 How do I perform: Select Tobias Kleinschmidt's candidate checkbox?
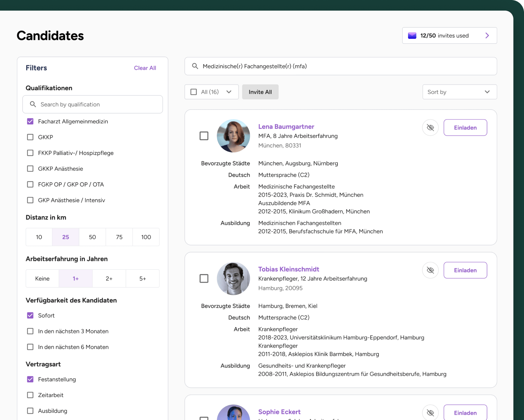(204, 279)
